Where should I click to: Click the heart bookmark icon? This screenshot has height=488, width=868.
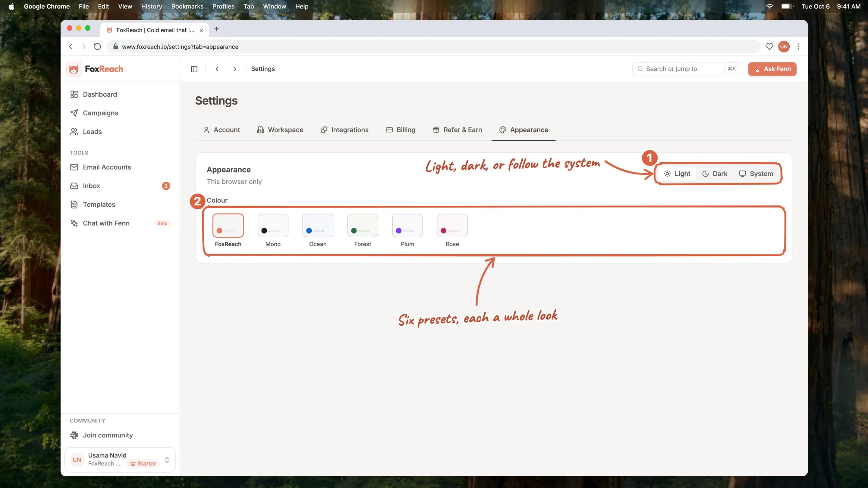click(769, 46)
